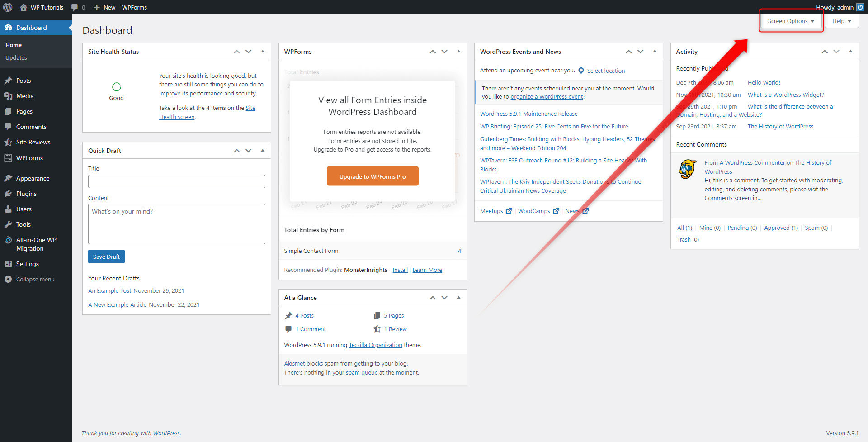Click the admin avatar icon at top right

[860, 7]
